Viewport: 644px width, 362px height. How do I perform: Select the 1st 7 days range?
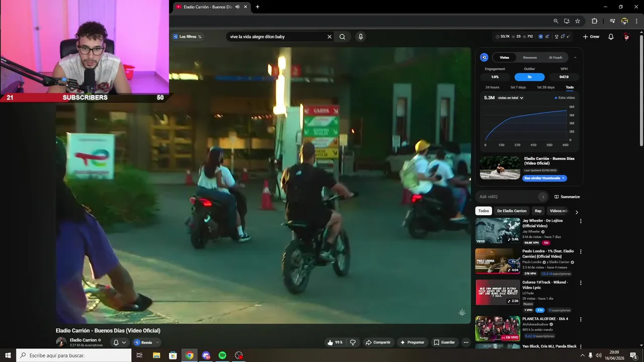[518, 87]
